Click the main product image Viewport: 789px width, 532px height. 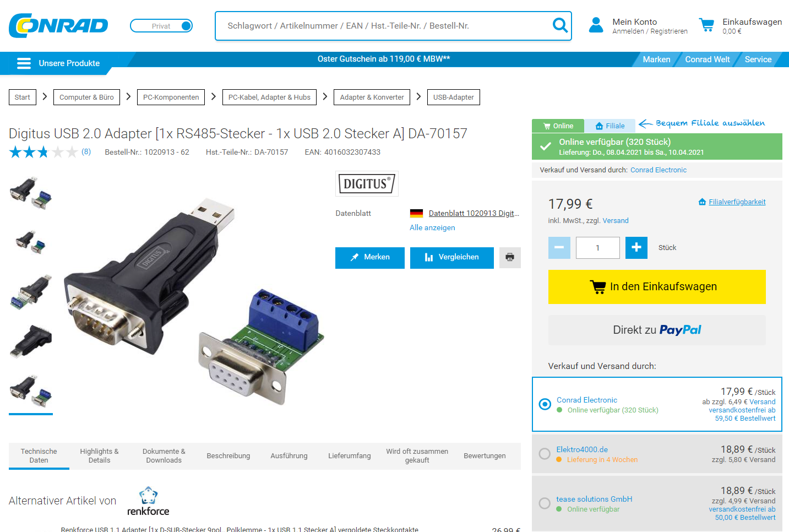194,302
